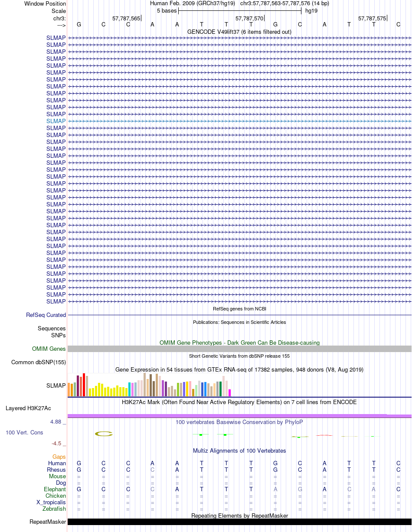This screenshot has width=412, height=532.
Task: Select the Dog alignment row label
Action: click(61, 483)
